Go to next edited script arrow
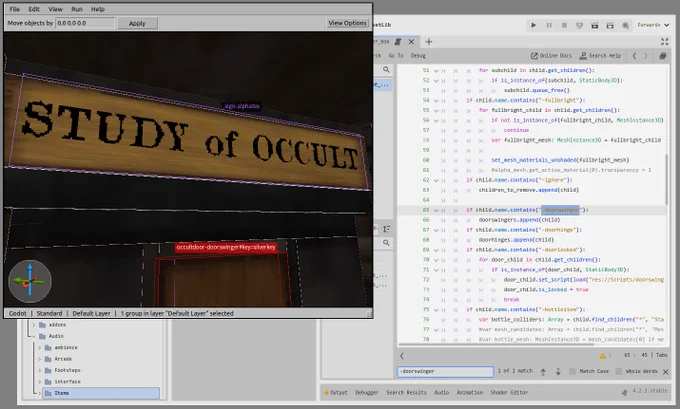Screen dimensions: 680x409 click(646, 56)
